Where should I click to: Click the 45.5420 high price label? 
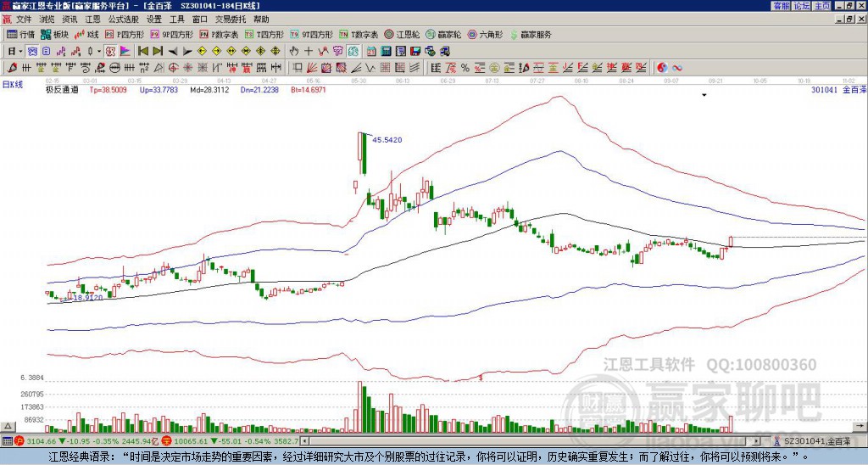point(387,140)
